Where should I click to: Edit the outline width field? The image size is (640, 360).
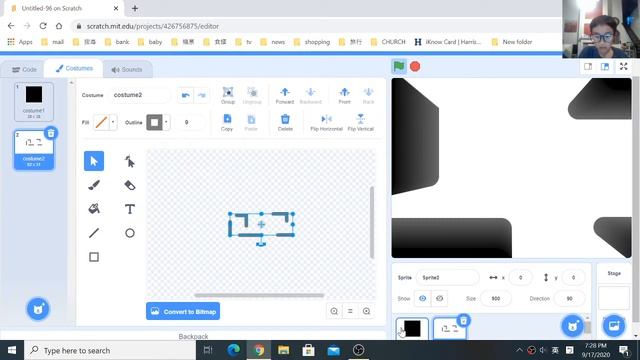187,122
